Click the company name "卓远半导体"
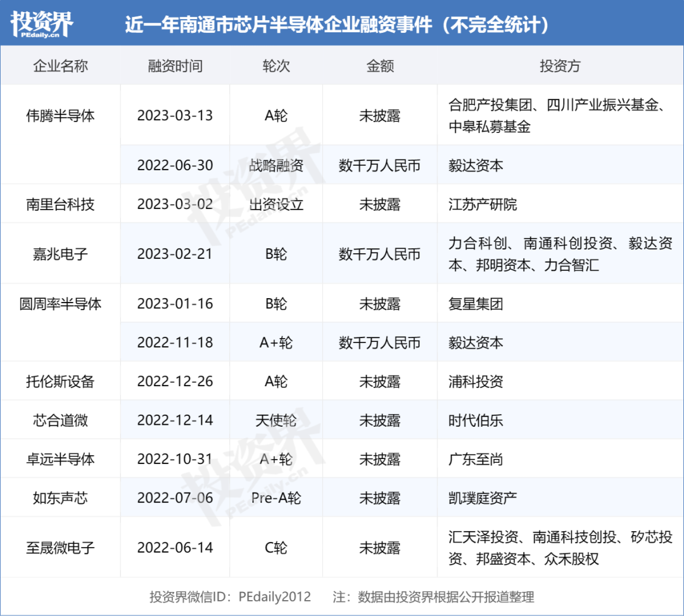684x616 pixels. tap(60, 458)
